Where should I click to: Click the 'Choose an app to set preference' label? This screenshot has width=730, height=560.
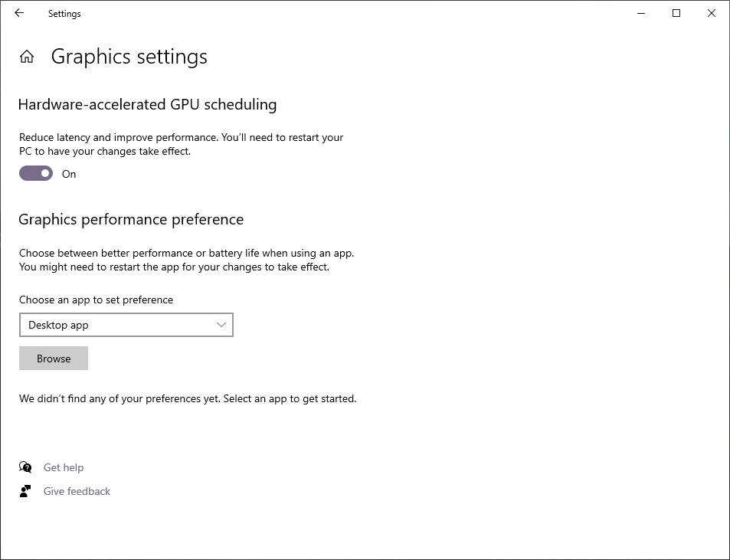[96, 300]
